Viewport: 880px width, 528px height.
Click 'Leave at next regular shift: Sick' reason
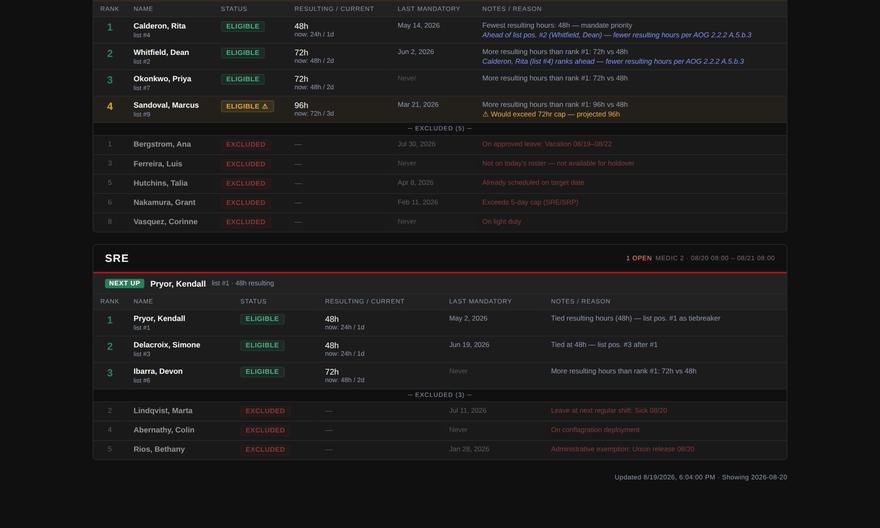pyautogui.click(x=609, y=410)
